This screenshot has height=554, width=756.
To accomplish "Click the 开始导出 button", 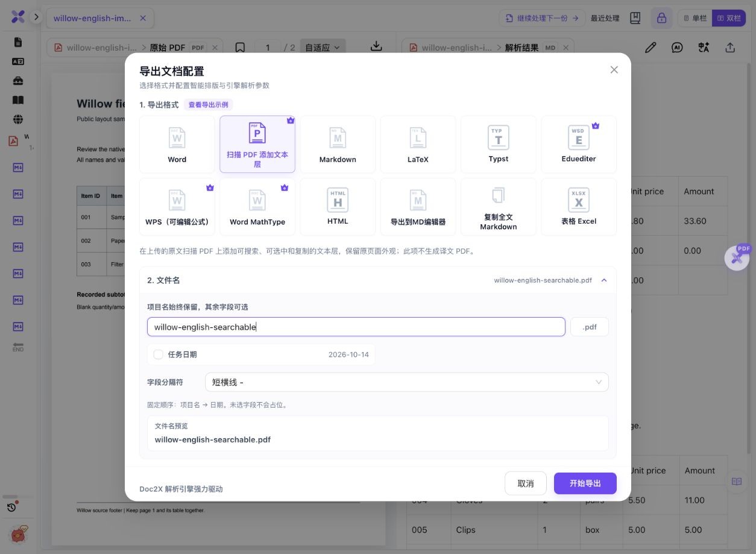I will [x=585, y=483].
